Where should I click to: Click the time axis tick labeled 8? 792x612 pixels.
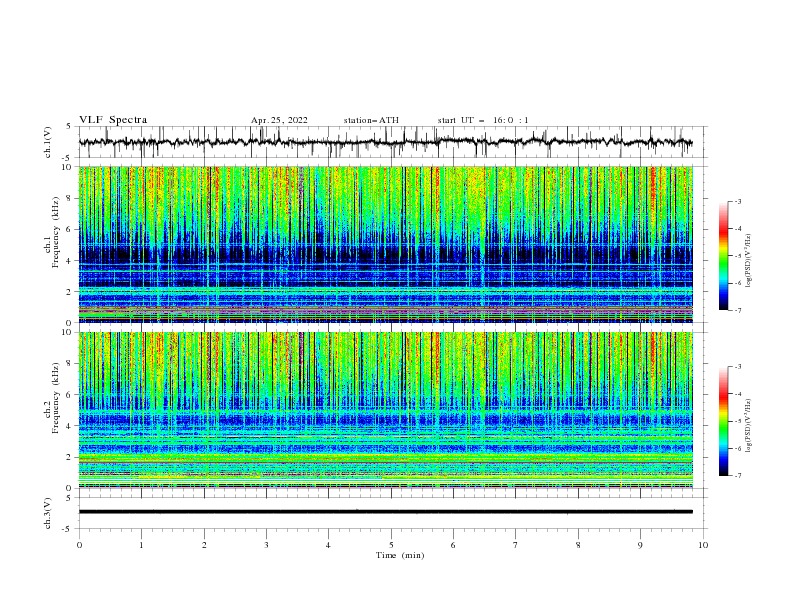coord(578,545)
